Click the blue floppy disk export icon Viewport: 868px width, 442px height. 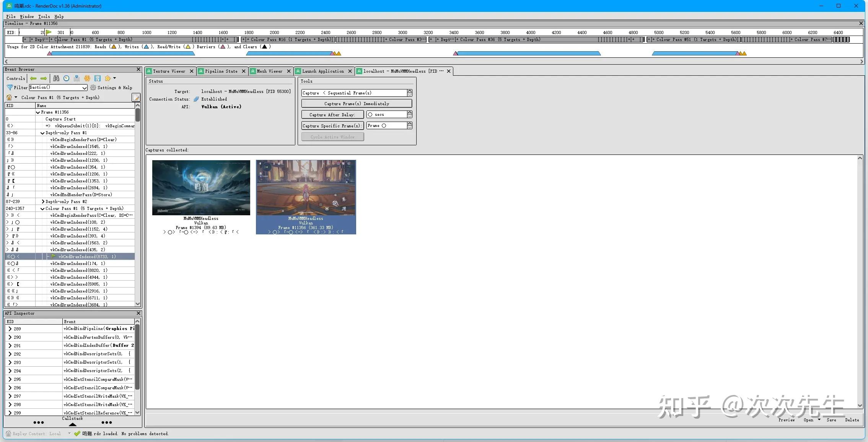point(98,78)
